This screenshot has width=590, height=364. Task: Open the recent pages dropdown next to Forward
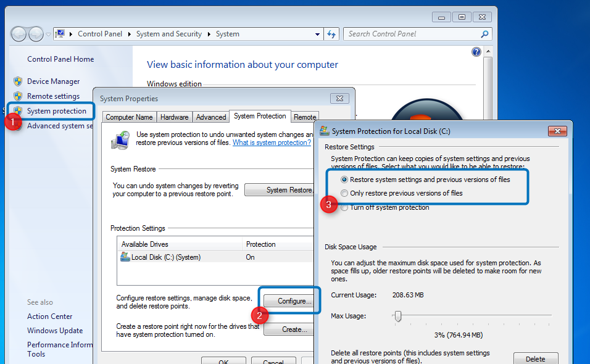tap(48, 34)
